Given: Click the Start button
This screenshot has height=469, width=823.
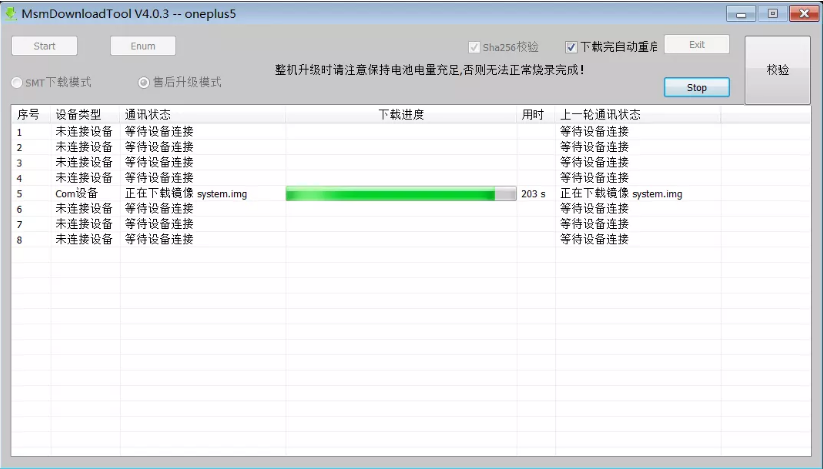Looking at the screenshot, I should point(45,46).
